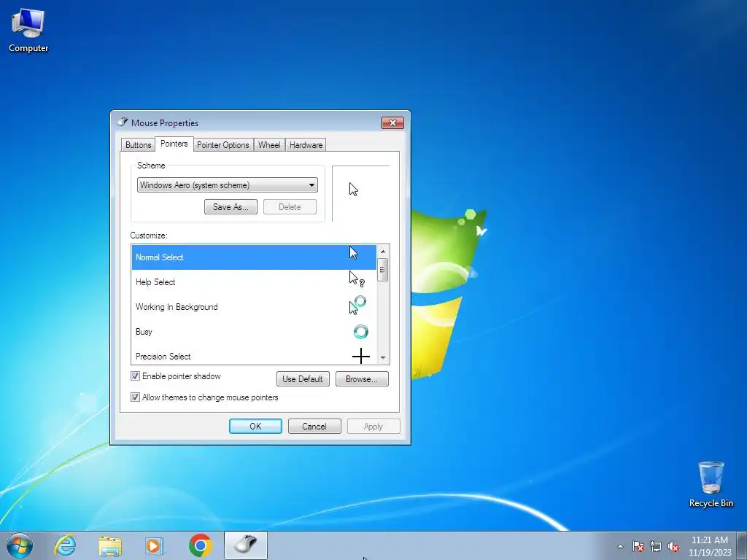Click the mouse icon in title bar
The width and height of the screenshot is (747, 560).
(123, 122)
